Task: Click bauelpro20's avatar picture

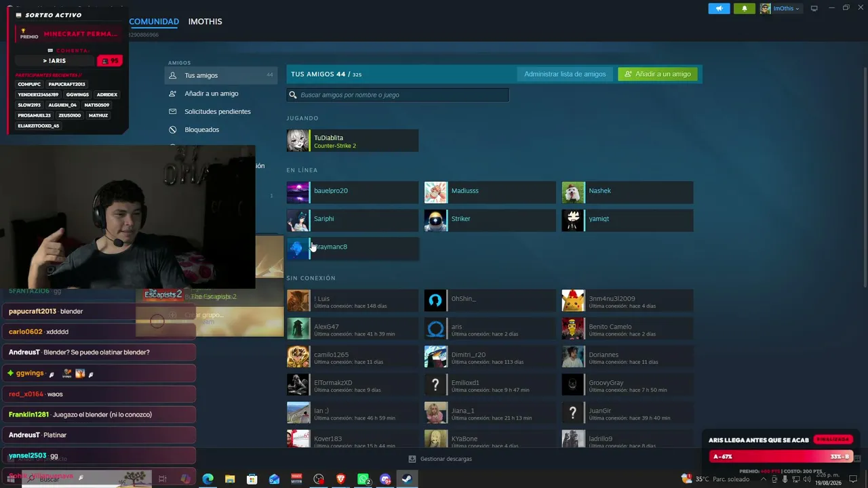Action: [x=298, y=192]
